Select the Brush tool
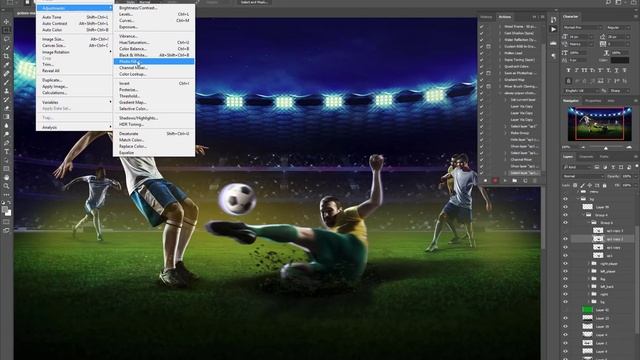This screenshot has width=640, height=360. click(7, 82)
